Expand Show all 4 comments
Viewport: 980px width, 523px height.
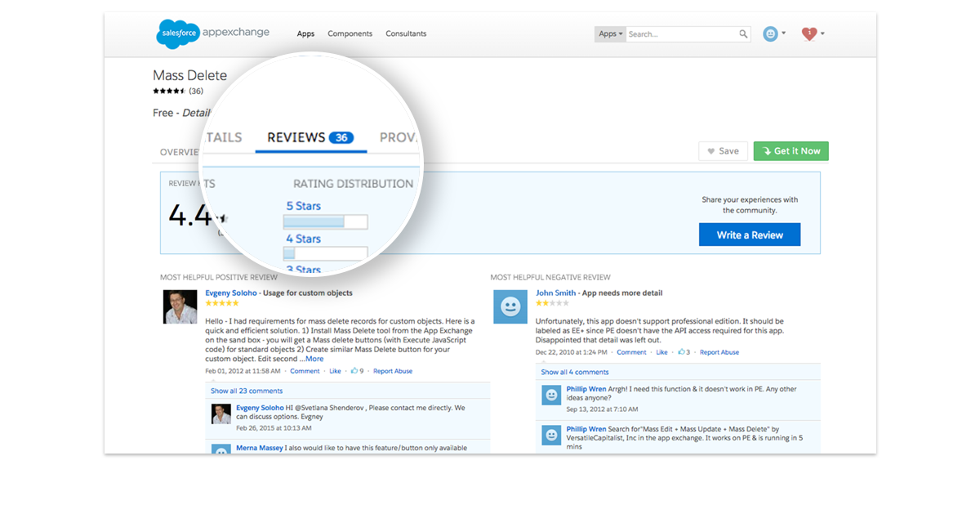click(575, 372)
